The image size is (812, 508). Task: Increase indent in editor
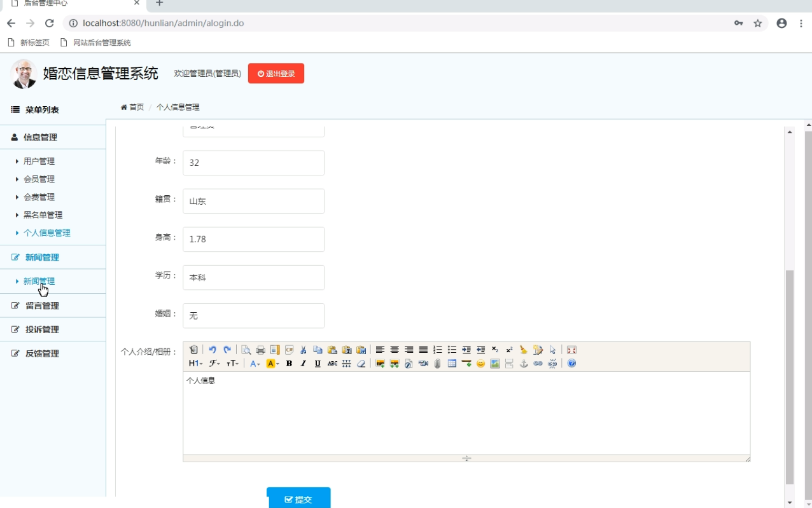point(466,350)
